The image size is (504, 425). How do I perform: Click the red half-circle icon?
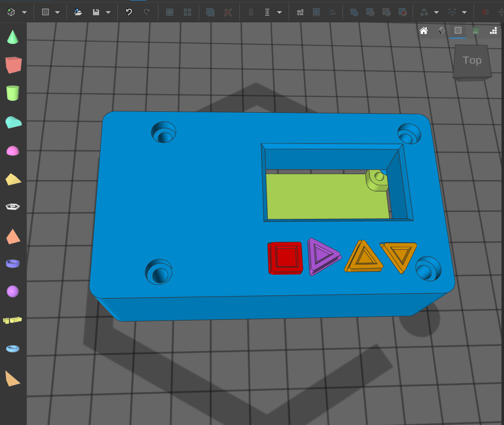pos(485,12)
